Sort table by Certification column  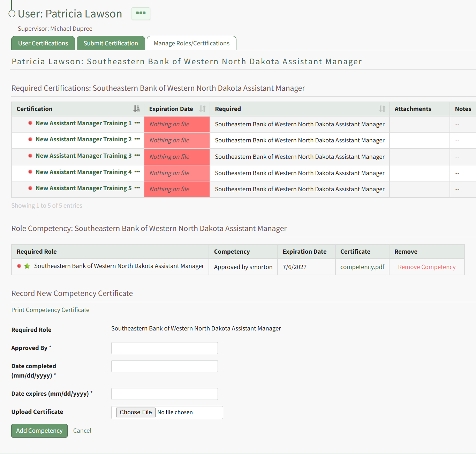78,109
